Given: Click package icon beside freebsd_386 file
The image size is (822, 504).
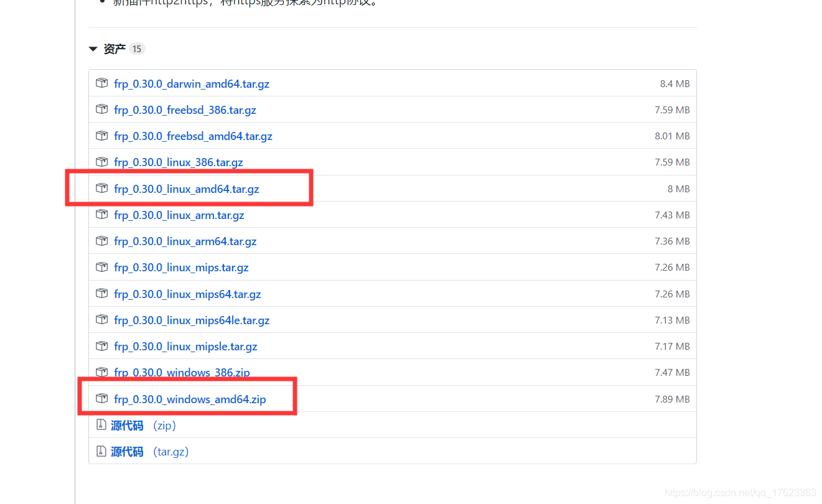Looking at the screenshot, I should pyautogui.click(x=101, y=109).
